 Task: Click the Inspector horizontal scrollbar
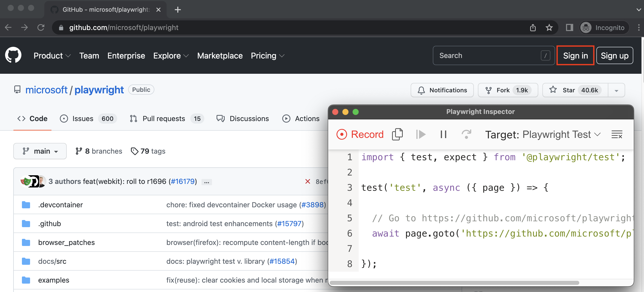click(x=454, y=283)
